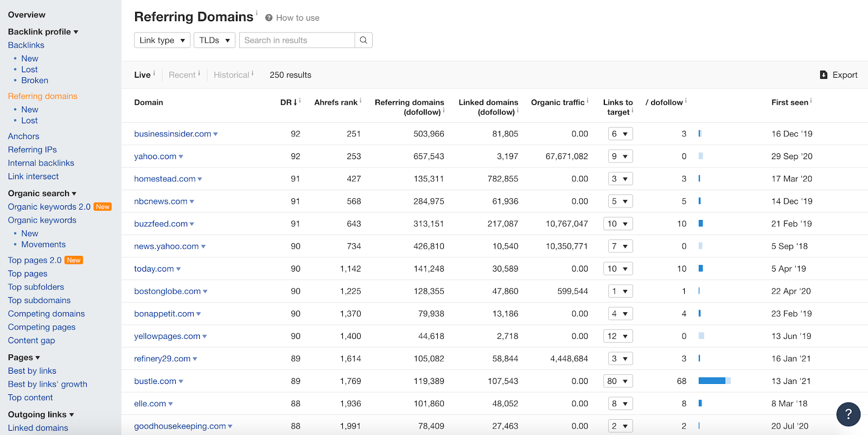868x435 pixels.
Task: Switch to Recent results tab
Action: [x=182, y=75]
